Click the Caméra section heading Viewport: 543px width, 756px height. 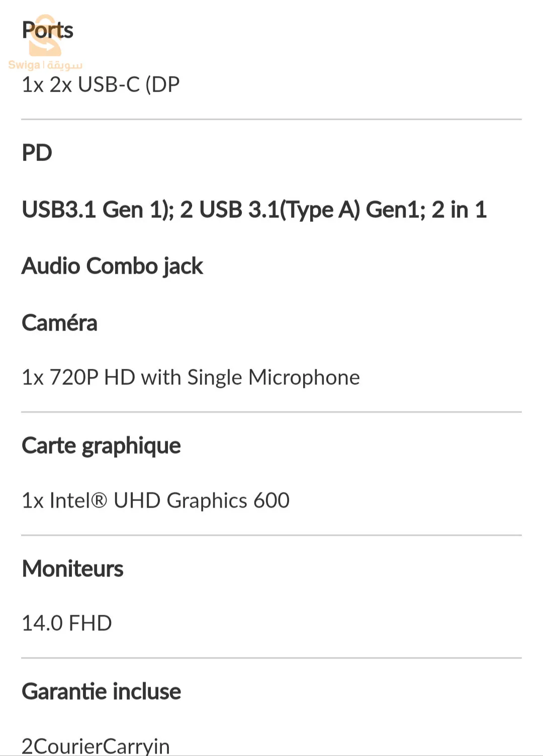point(59,322)
